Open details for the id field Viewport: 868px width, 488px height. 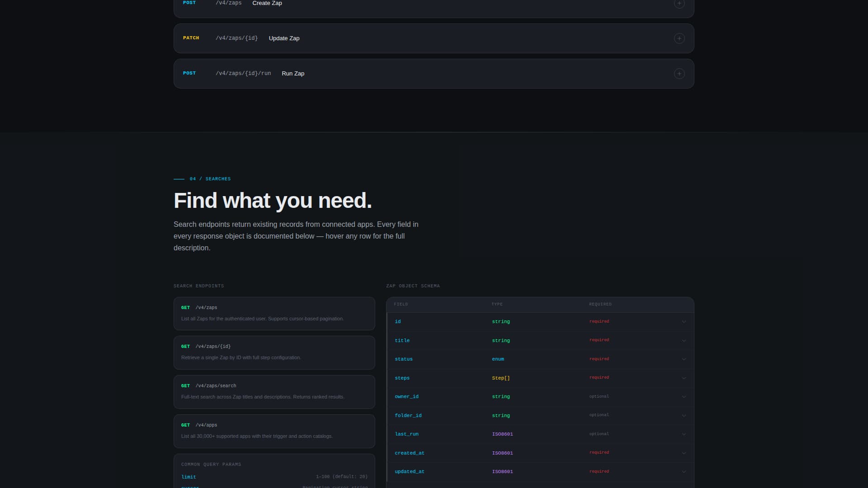tap(684, 322)
